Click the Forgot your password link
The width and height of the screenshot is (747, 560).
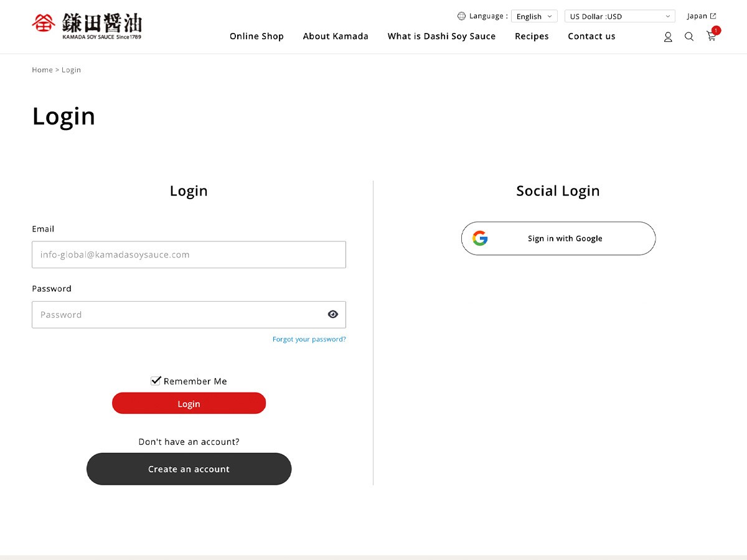tap(309, 339)
